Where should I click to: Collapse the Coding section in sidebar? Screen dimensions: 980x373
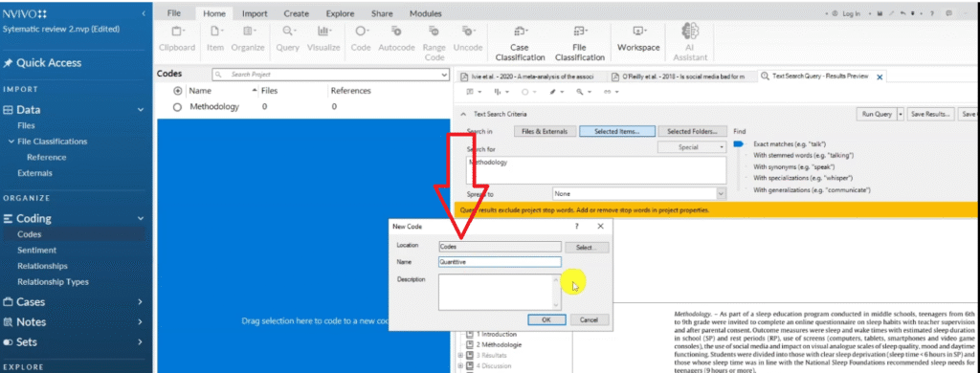141,219
